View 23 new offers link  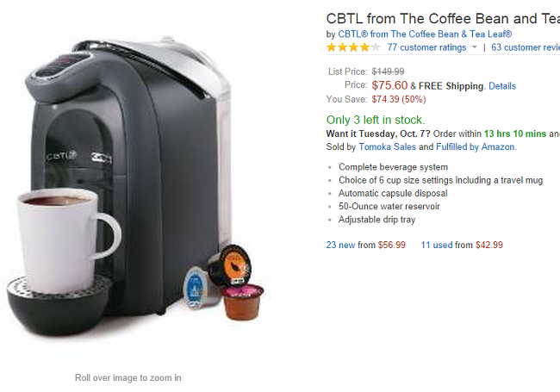click(340, 245)
